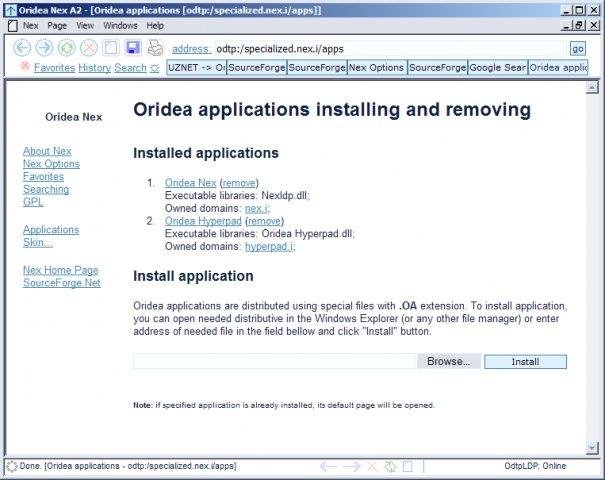Click the page scrollbar down arrow
Image resolution: width=605 pixels, height=480 pixels.
pyautogui.click(x=592, y=448)
